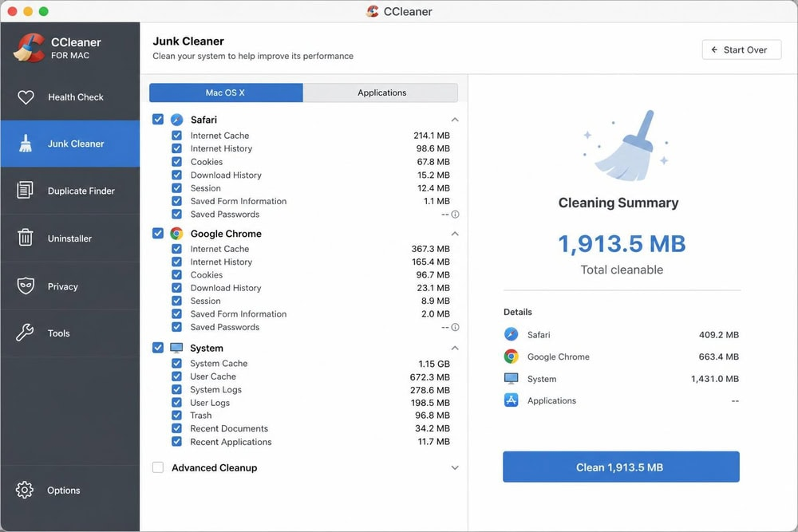Click the System icon in Details
The image size is (798, 532).
511,378
